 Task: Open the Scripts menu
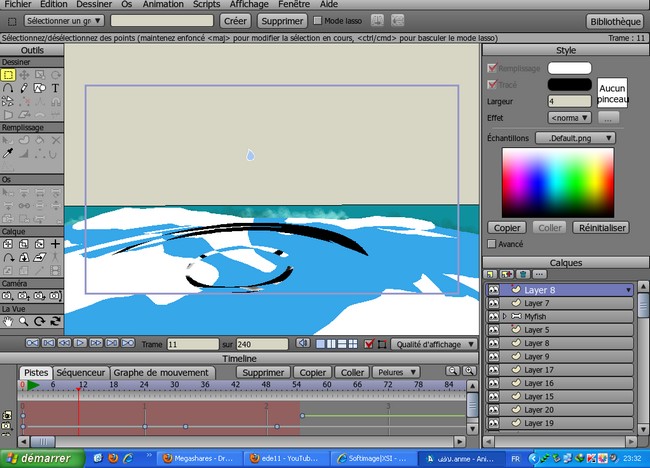pos(207,5)
